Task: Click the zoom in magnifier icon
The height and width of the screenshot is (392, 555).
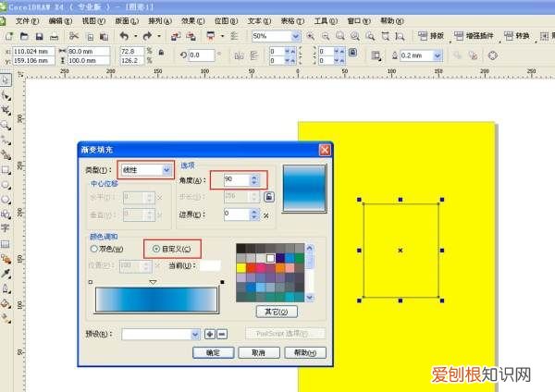Action: click(x=311, y=36)
